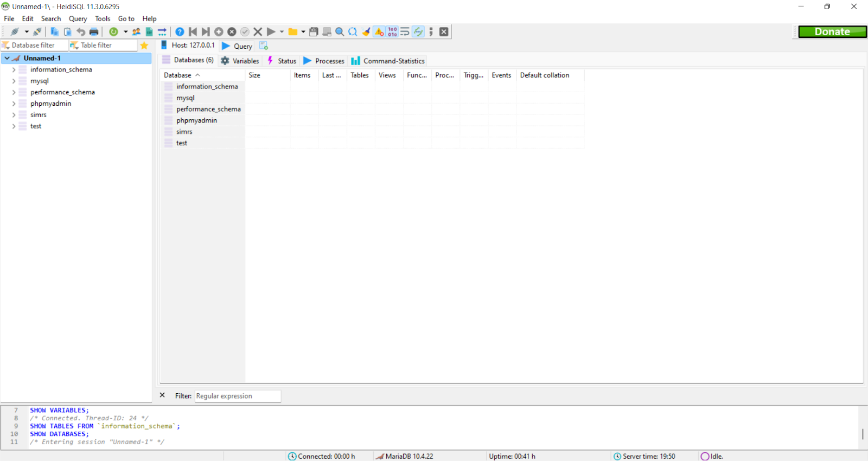This screenshot has height=461, width=868.
Task: Go to first row icon
Action: tap(193, 32)
